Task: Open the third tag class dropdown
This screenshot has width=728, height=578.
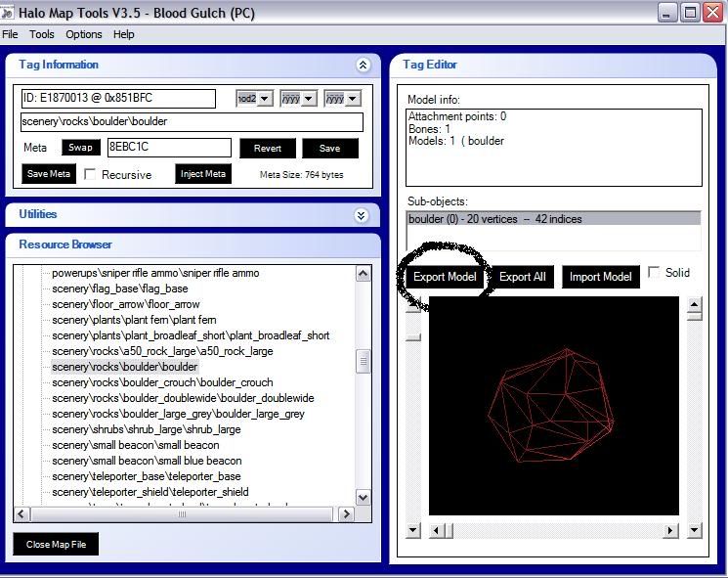Action: [353, 99]
